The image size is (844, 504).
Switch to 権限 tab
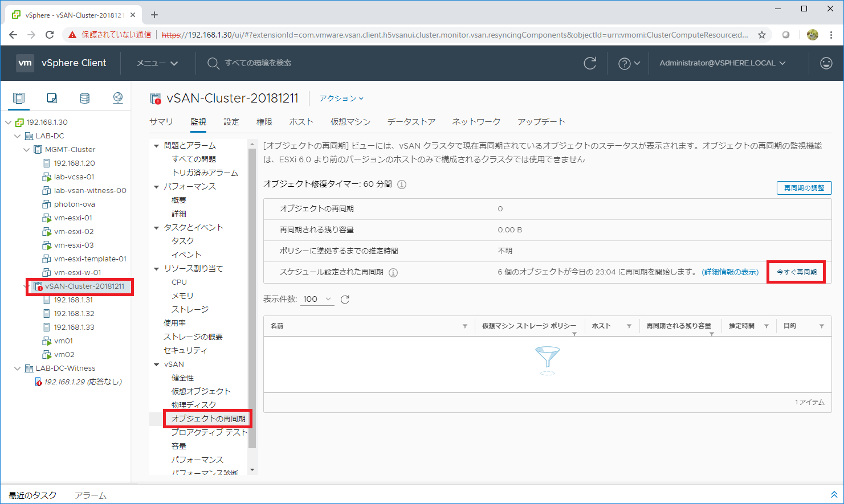coord(264,122)
